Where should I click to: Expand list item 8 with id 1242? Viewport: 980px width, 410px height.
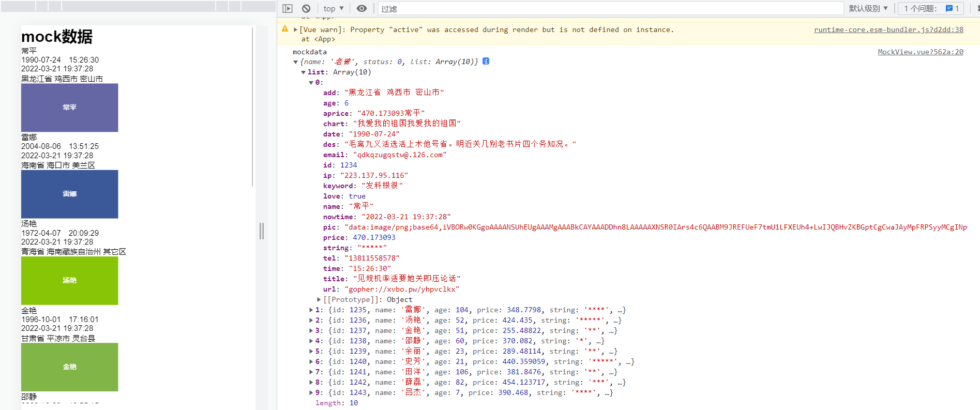coord(311,382)
